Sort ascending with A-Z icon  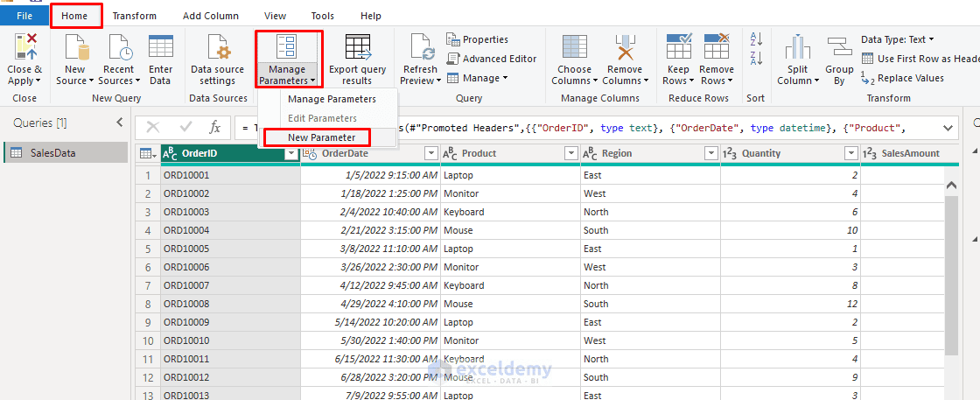click(756, 39)
